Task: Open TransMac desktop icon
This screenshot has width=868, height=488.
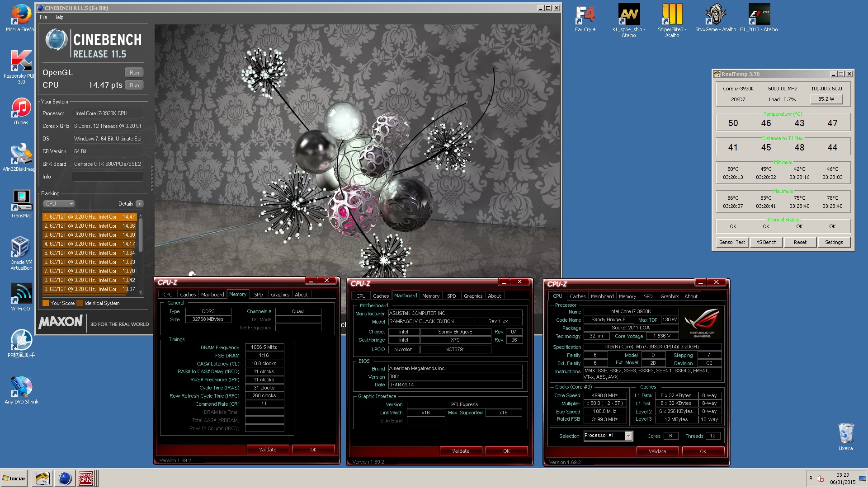Action: pyautogui.click(x=21, y=204)
